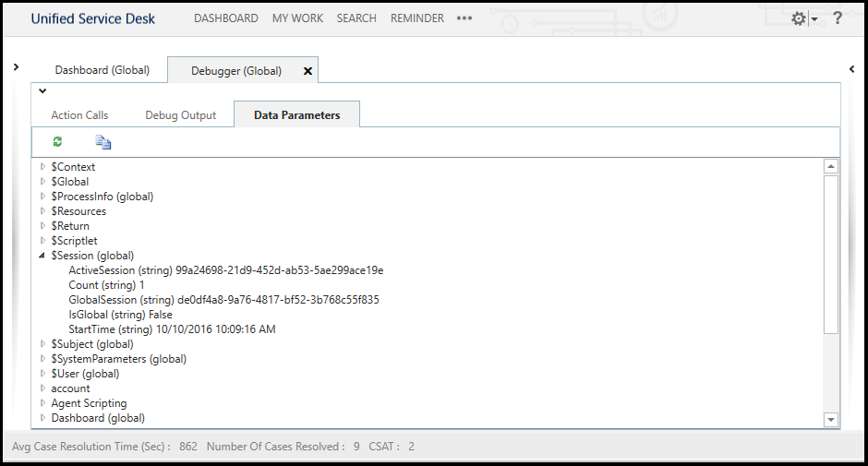The height and width of the screenshot is (466, 868).
Task: Click the Unified Service Desk title
Action: (93, 18)
